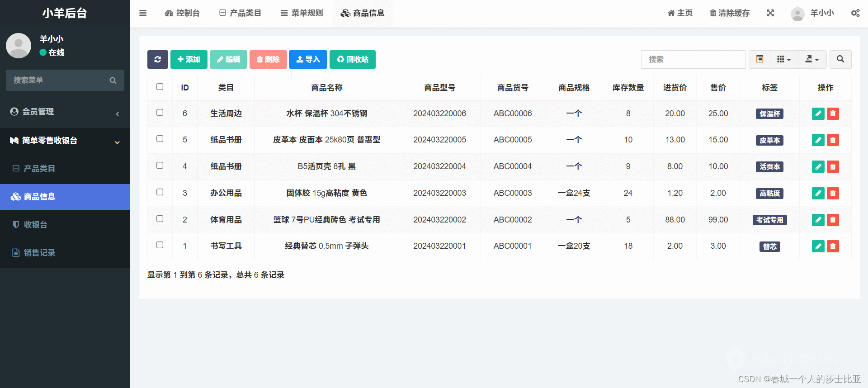Click the green 添加 button
Viewport: 868px width, 388px height.
pyautogui.click(x=189, y=59)
